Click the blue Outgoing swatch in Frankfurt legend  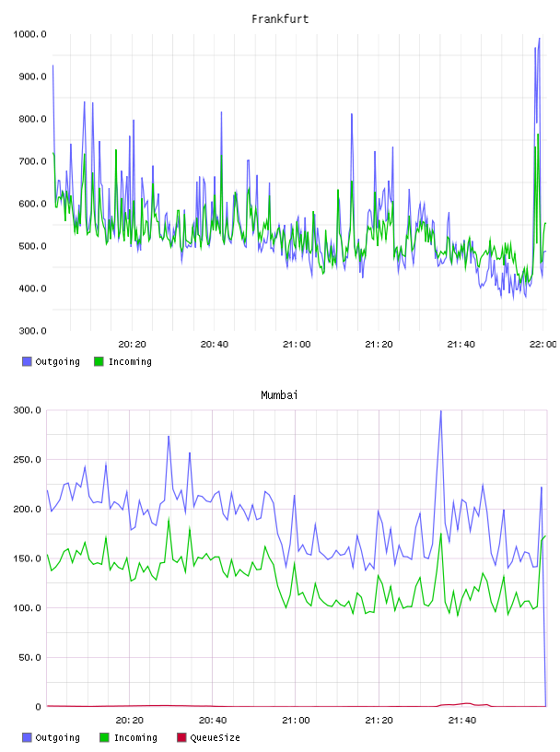pos(27,361)
